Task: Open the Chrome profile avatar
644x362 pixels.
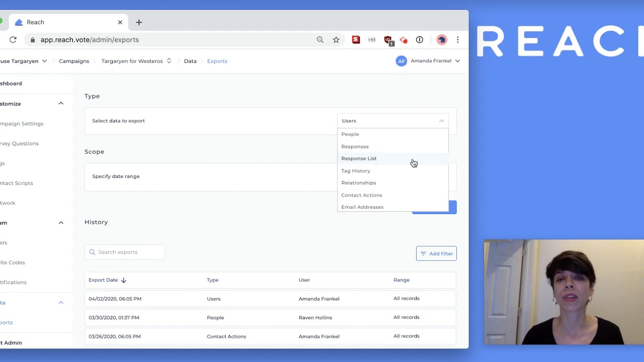Action: tap(442, 40)
